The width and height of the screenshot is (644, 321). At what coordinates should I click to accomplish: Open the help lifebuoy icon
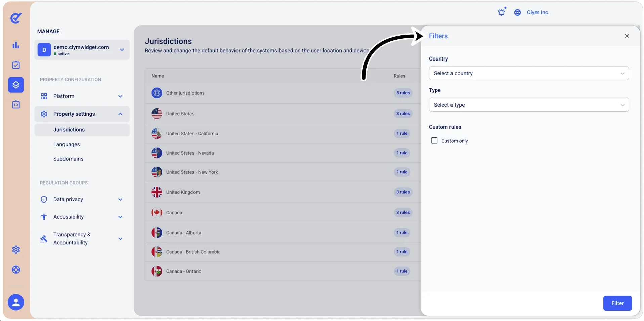16,270
